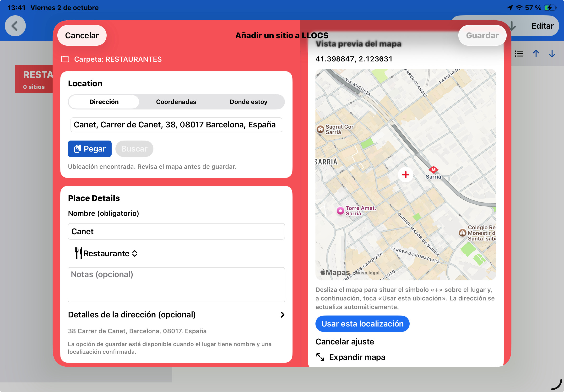Select the Dirección segment
564x392 pixels.
pos(104,102)
